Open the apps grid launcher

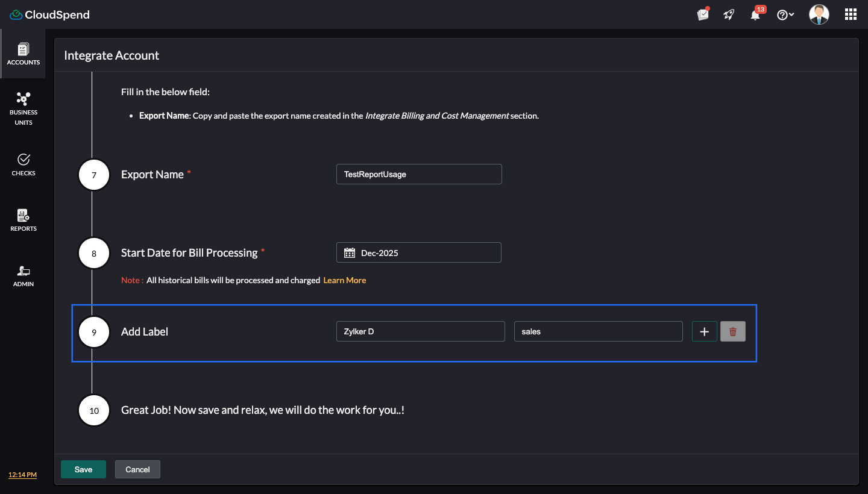851,14
